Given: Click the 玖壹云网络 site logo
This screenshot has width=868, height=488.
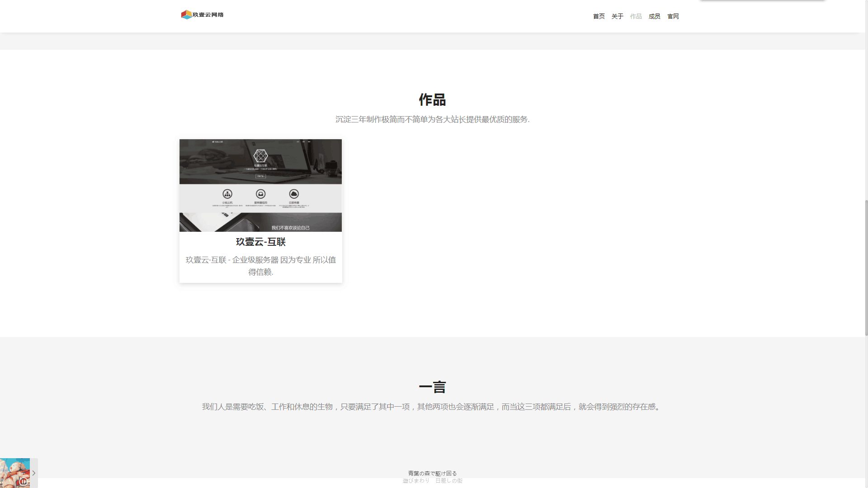Looking at the screenshot, I should click(x=203, y=14).
